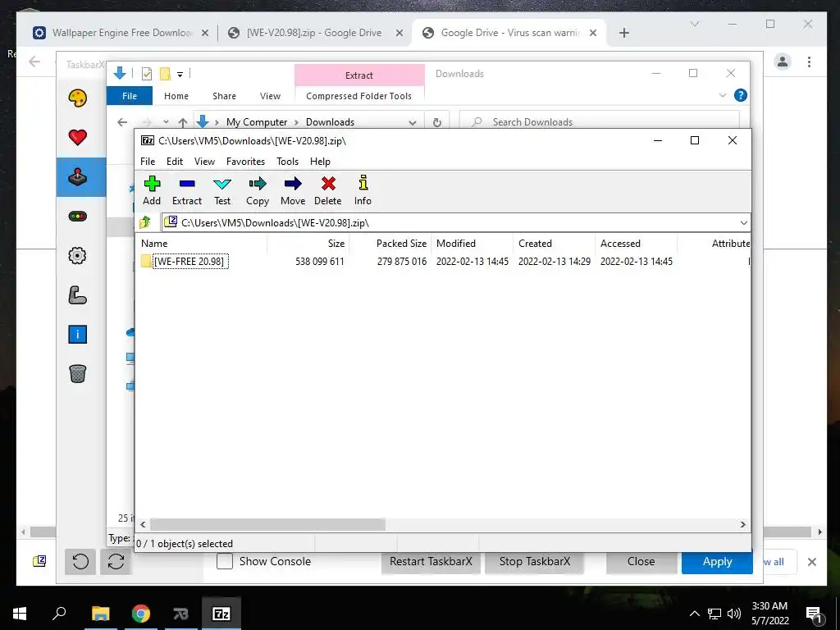The width and height of the screenshot is (840, 630).
Task: Open the Explorer File tab
Action: 130,96
